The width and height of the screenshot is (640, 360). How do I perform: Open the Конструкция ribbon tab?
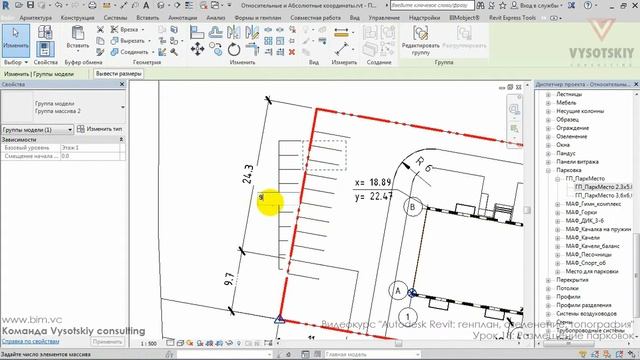[x=78, y=18]
